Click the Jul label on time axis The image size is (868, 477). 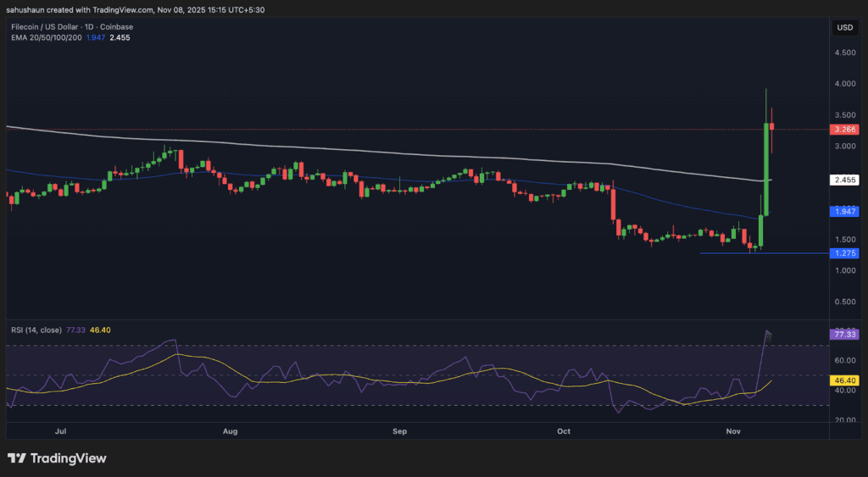click(60, 431)
